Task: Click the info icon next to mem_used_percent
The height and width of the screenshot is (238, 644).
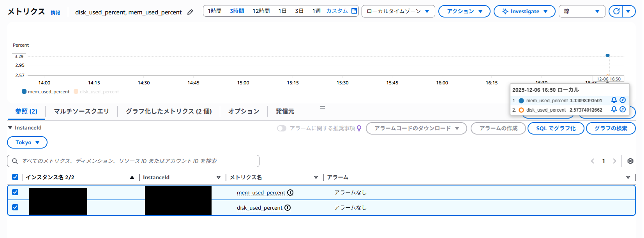Action: [290, 192]
